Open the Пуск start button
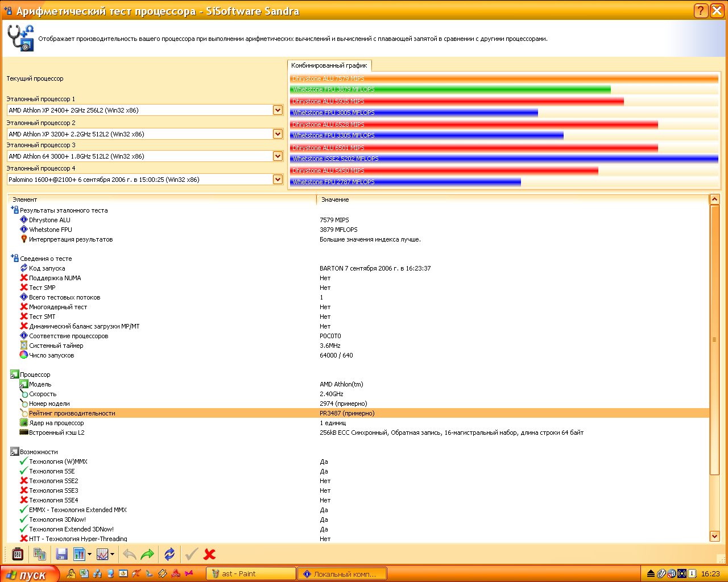Screen dimensions: 728x582 click(28, 574)
